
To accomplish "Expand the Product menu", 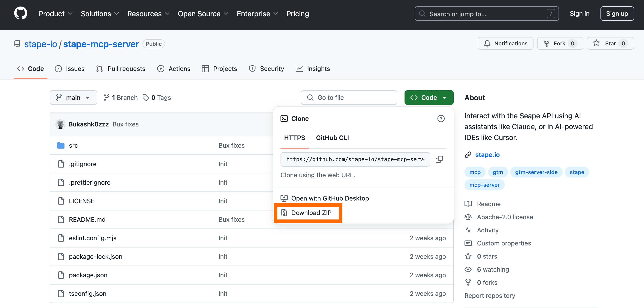I will click(x=55, y=14).
